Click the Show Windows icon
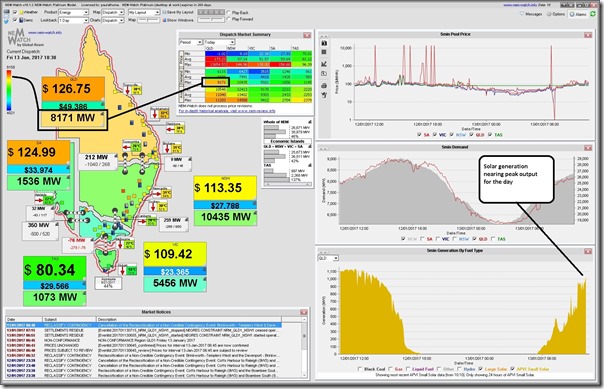This screenshot has height=389, width=604. point(164,20)
